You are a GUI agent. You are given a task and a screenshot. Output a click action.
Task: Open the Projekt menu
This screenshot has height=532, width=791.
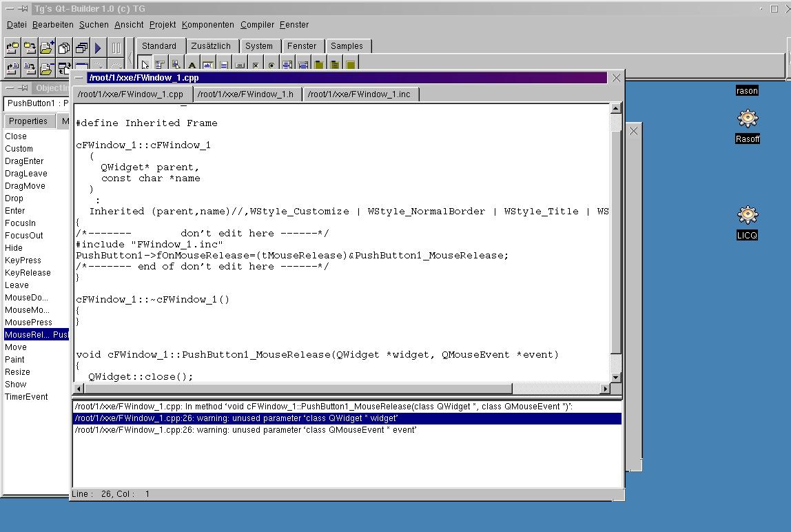(163, 25)
